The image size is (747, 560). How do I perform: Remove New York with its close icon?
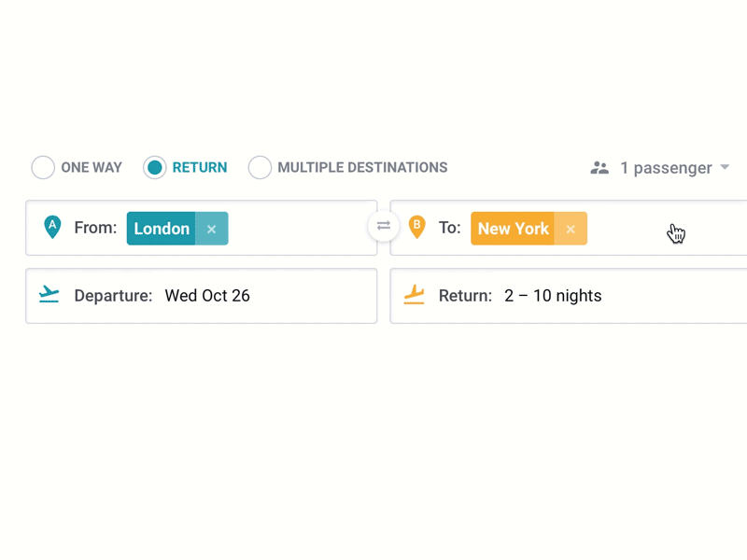tap(571, 229)
